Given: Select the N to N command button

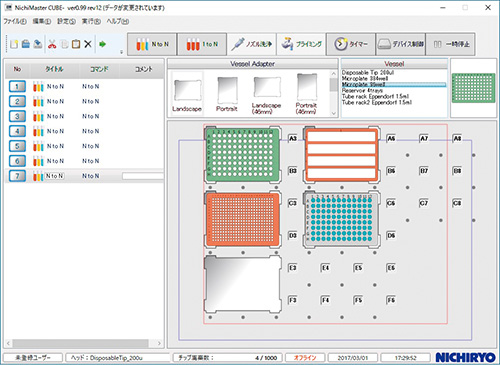Looking at the screenshot, I should click(152, 44).
